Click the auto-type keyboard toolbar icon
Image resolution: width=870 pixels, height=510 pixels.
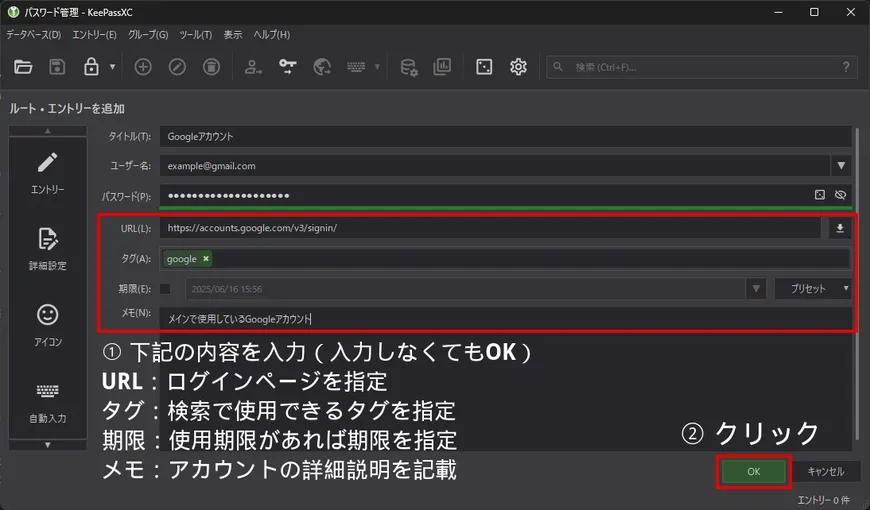(x=356, y=67)
